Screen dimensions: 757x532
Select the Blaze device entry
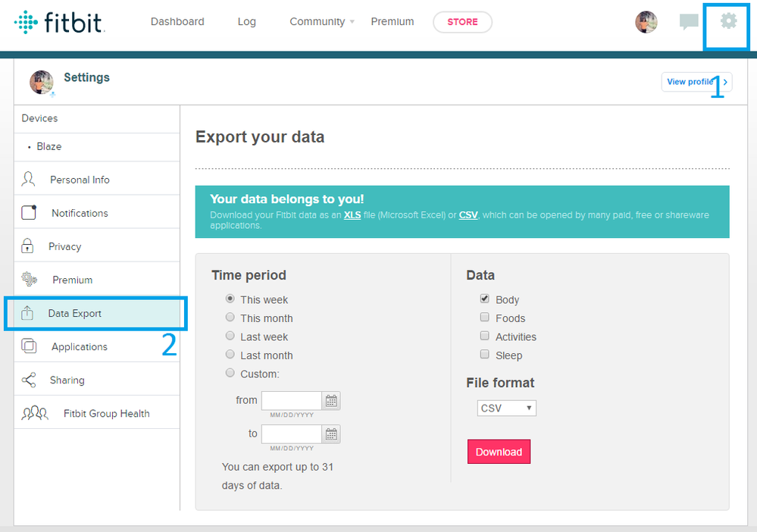pos(97,147)
